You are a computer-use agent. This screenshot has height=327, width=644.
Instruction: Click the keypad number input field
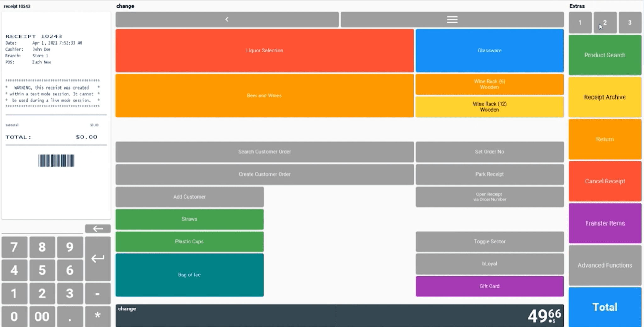(42, 229)
